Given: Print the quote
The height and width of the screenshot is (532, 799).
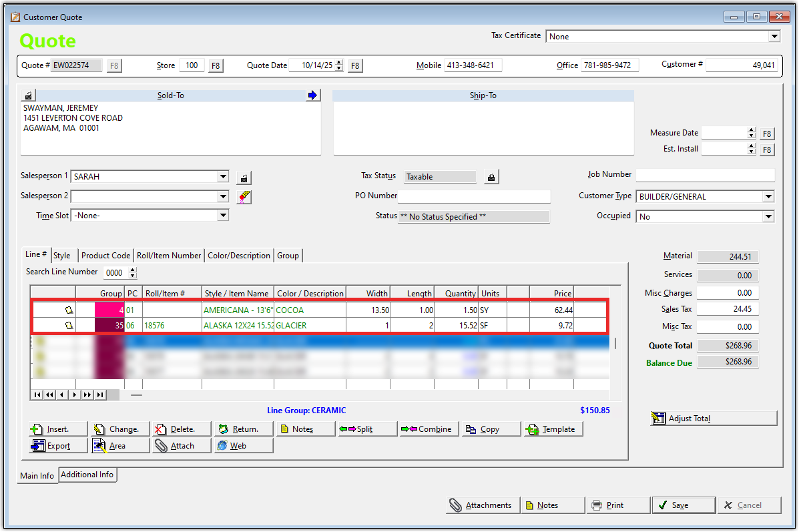Looking at the screenshot, I should [x=618, y=505].
